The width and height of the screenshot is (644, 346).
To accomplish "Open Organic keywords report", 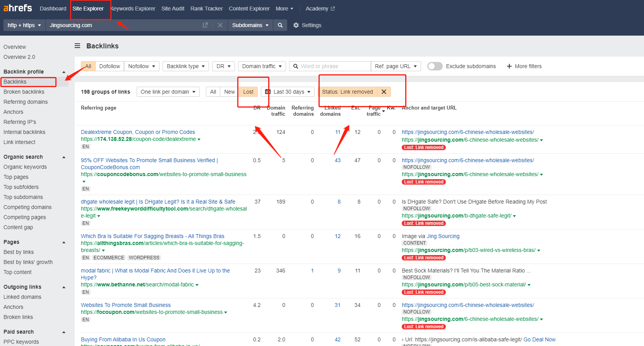I will tap(25, 167).
